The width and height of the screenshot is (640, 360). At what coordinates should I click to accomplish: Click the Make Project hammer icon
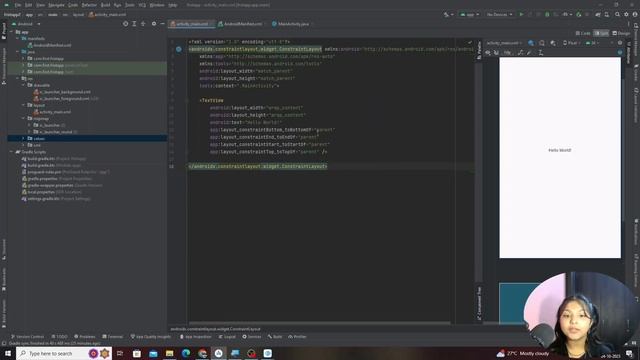tap(447, 14)
